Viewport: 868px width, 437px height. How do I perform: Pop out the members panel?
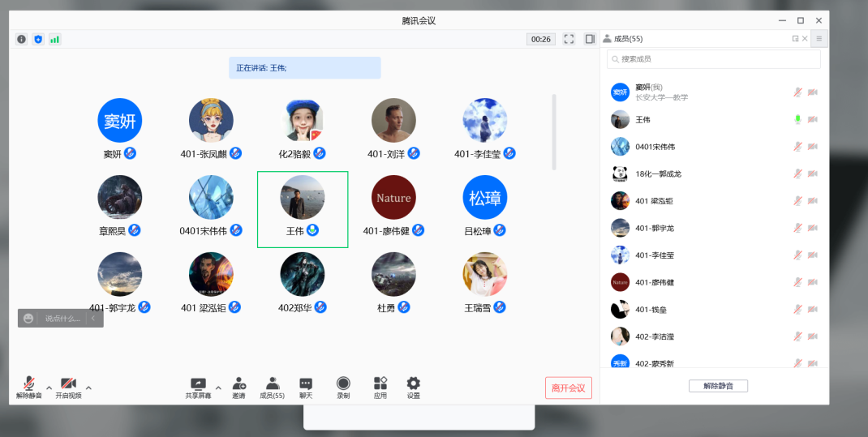[795, 39]
